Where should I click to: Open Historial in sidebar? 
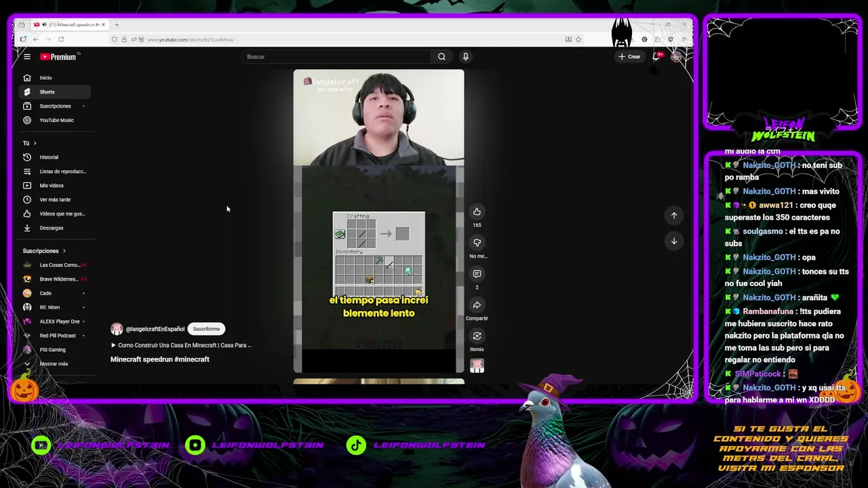click(54, 157)
